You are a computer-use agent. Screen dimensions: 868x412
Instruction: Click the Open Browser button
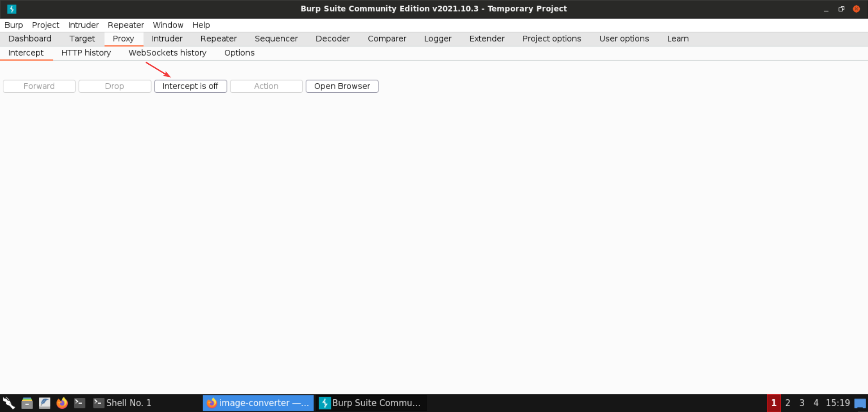click(x=342, y=86)
